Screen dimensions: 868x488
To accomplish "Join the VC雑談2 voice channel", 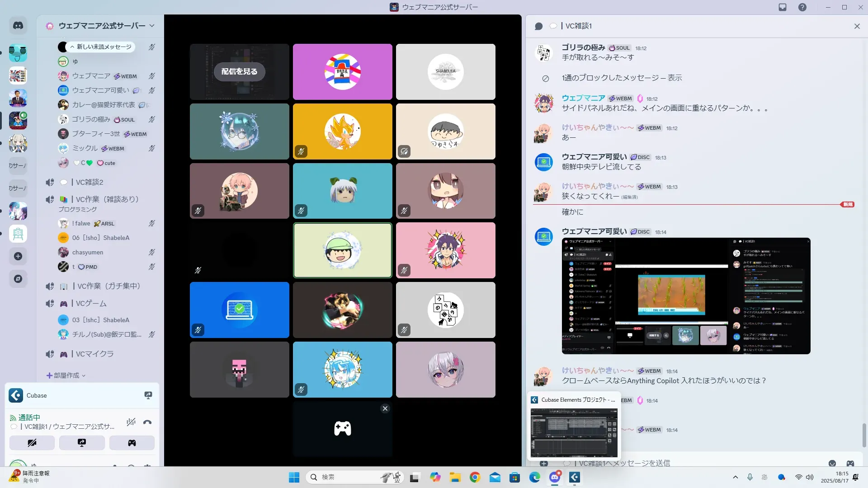I will (90, 182).
